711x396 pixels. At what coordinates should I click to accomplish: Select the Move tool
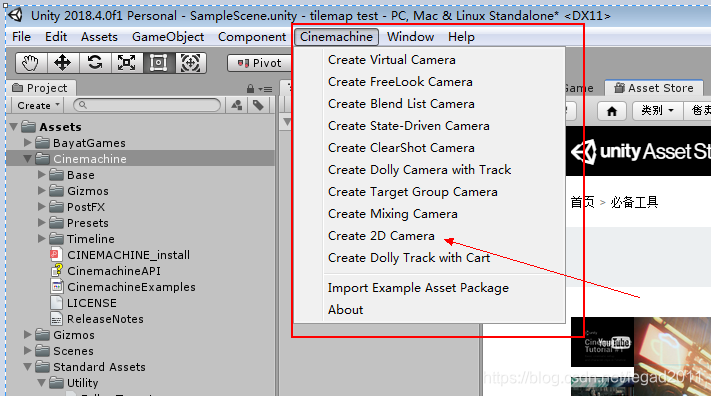pyautogui.click(x=63, y=63)
